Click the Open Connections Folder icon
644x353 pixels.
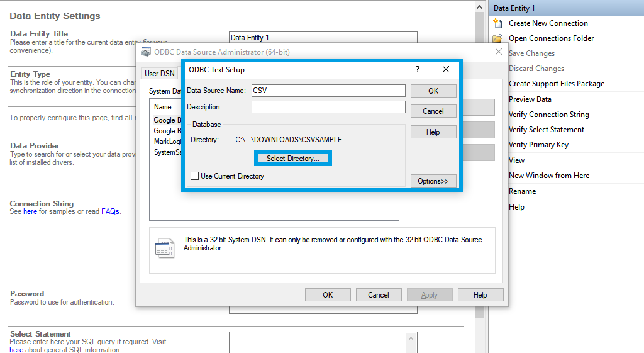497,38
